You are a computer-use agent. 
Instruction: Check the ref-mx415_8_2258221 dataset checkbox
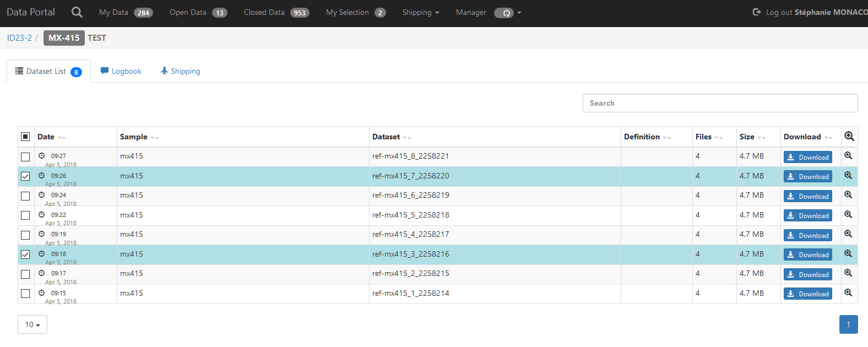(x=25, y=157)
